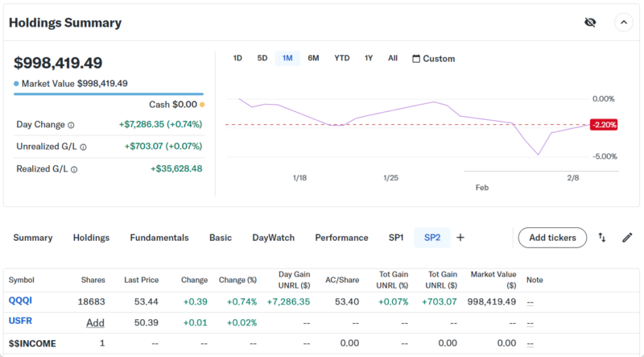Switch to the Performance tab
The height and width of the screenshot is (357, 644).
pos(341,238)
